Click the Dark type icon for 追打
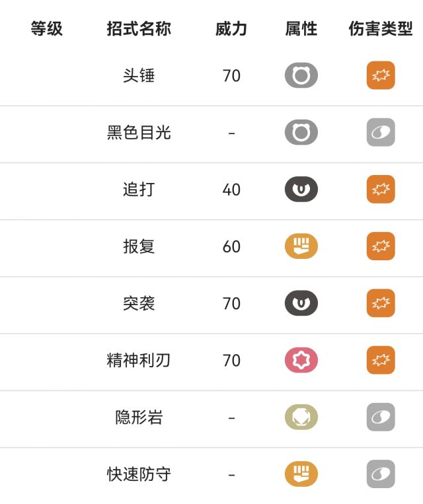The image size is (423, 504). [301, 189]
